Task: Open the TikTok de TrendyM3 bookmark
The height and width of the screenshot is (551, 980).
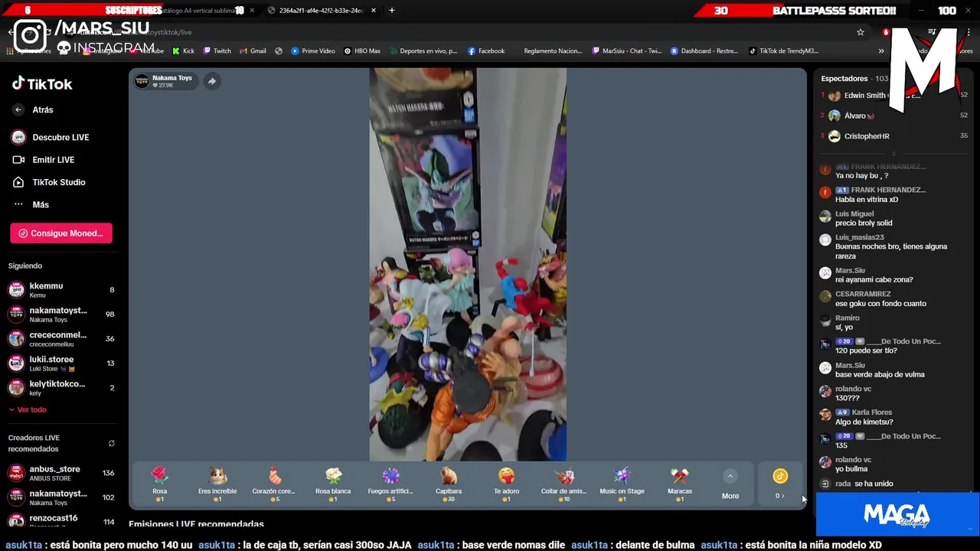Action: (783, 51)
